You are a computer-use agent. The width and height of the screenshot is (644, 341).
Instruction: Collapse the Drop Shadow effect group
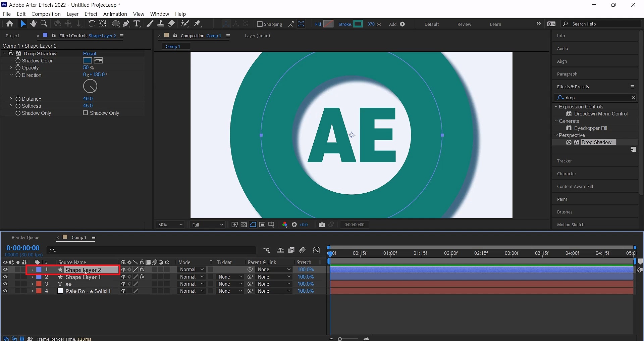5,53
